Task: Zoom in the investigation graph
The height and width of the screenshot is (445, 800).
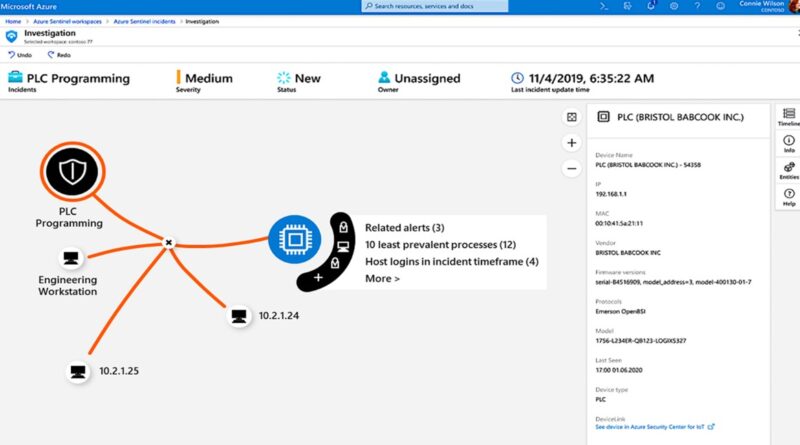Action: pyautogui.click(x=571, y=143)
